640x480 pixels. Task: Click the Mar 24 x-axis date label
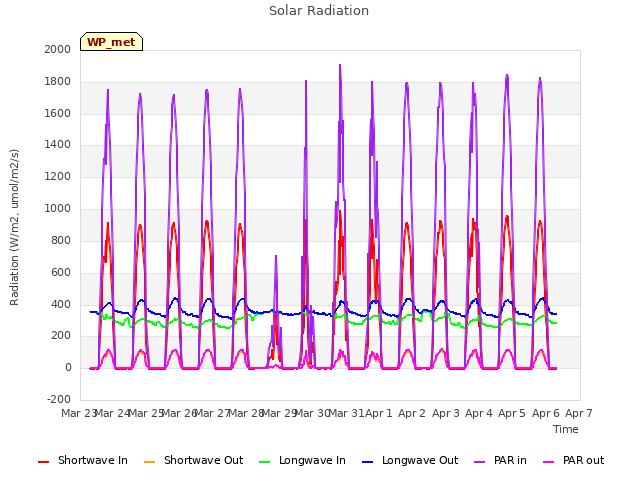click(x=113, y=413)
